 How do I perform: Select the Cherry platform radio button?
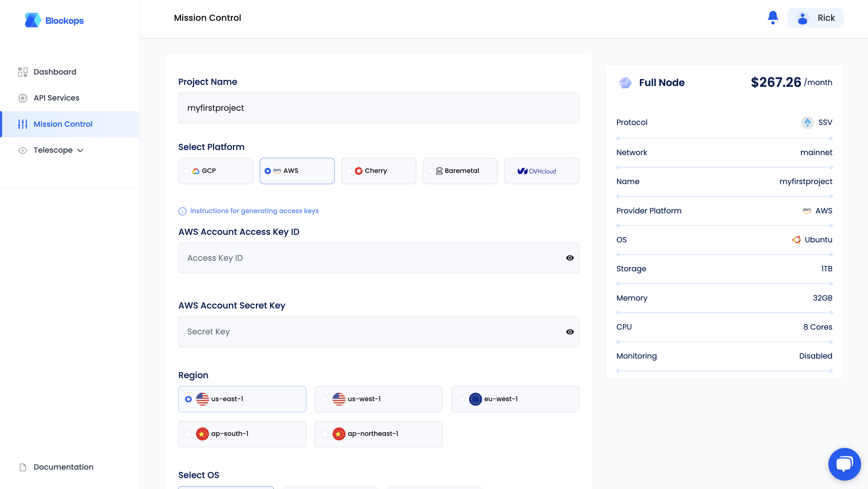tap(349, 171)
